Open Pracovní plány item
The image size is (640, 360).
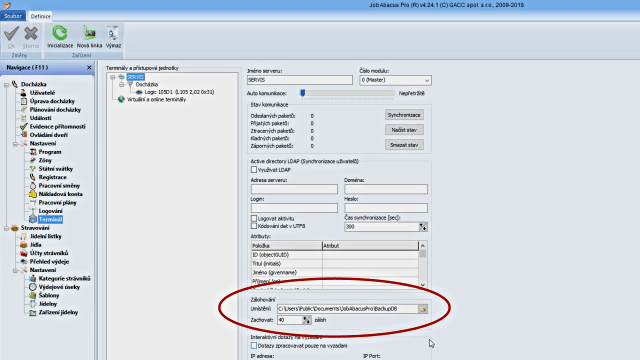click(58, 203)
